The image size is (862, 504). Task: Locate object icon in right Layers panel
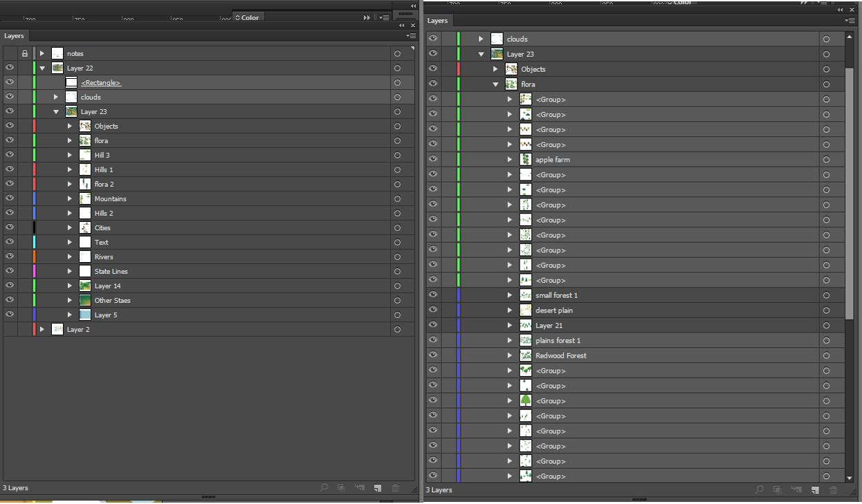(x=760, y=489)
